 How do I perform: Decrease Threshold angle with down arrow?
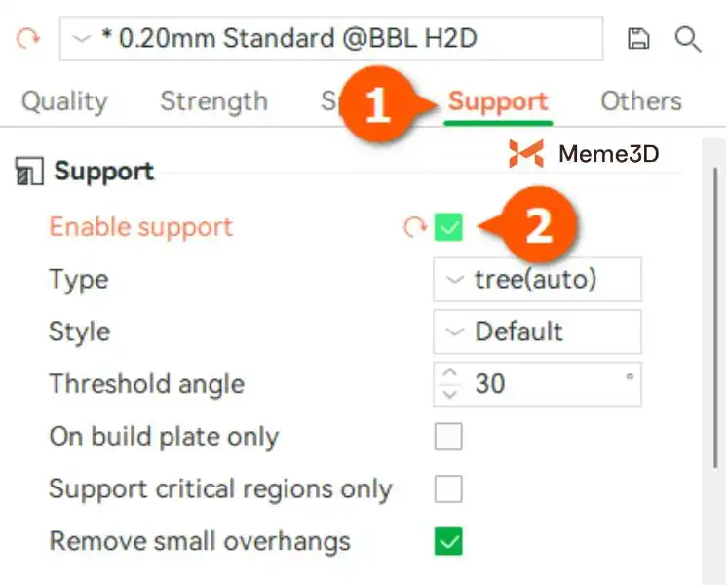[448, 394]
